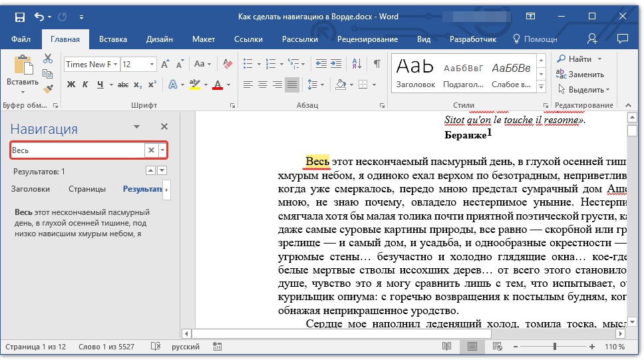The width and height of the screenshot is (644, 360).
Task: Toggle justified alignment
Action: click(x=292, y=85)
